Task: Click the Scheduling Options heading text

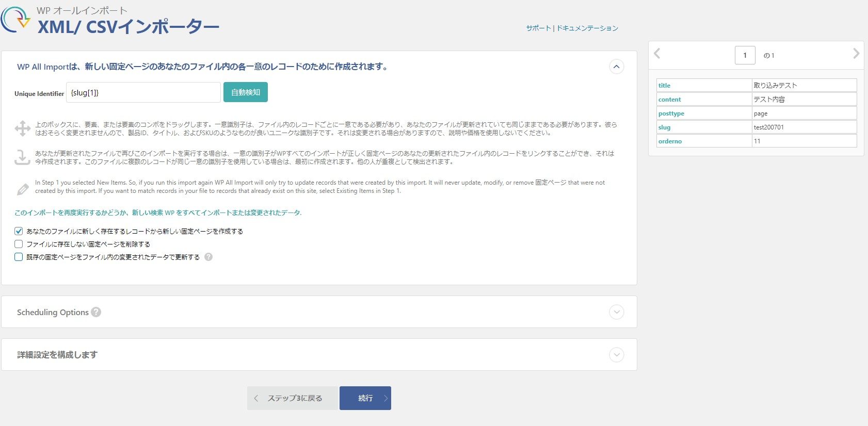Action: coord(53,312)
